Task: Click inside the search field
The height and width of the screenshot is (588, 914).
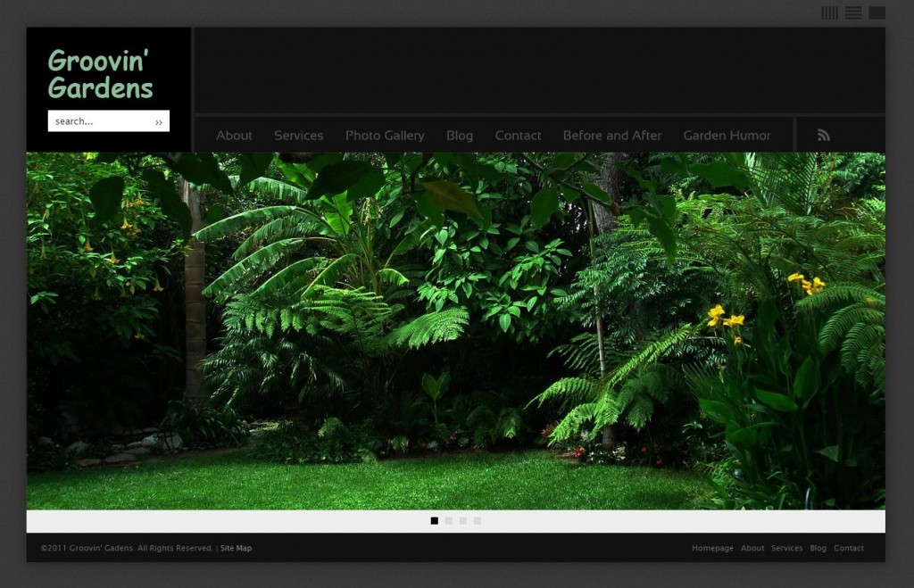Action: [98, 120]
